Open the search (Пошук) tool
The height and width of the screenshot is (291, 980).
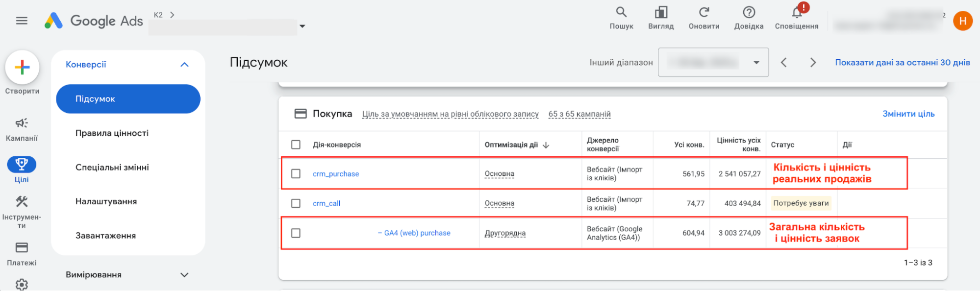tap(621, 18)
